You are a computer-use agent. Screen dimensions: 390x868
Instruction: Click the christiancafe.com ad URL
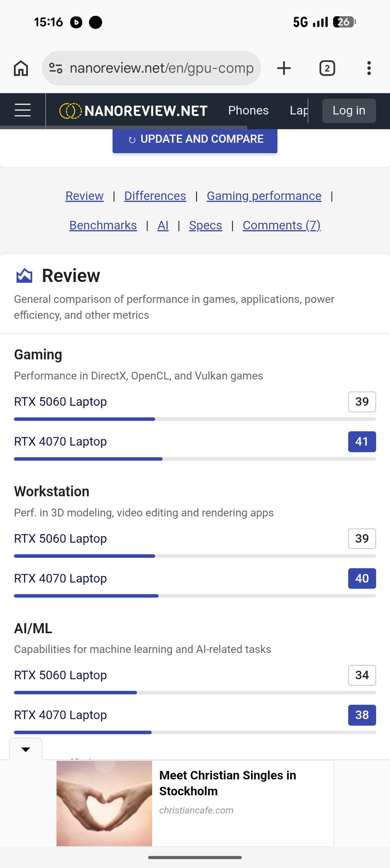coord(196,810)
